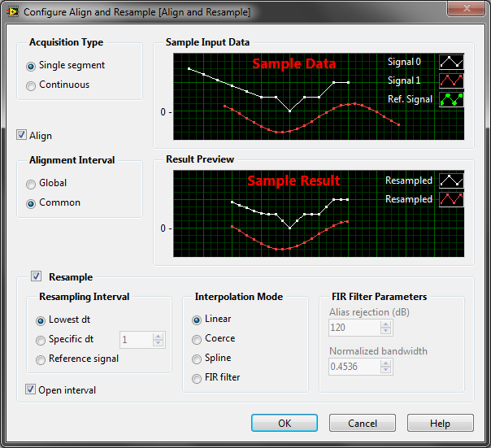Click the Cancel button
This screenshot has height=448, width=491.
pos(363,423)
